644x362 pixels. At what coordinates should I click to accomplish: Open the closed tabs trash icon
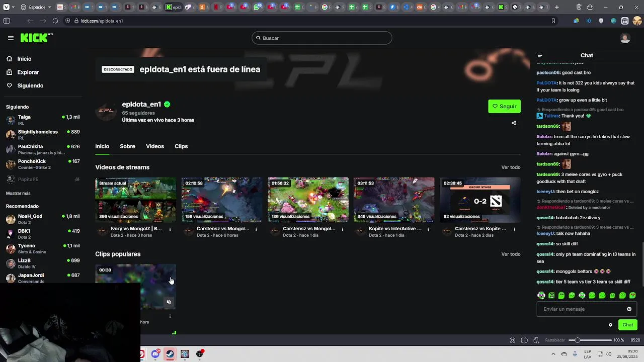pos(579,7)
